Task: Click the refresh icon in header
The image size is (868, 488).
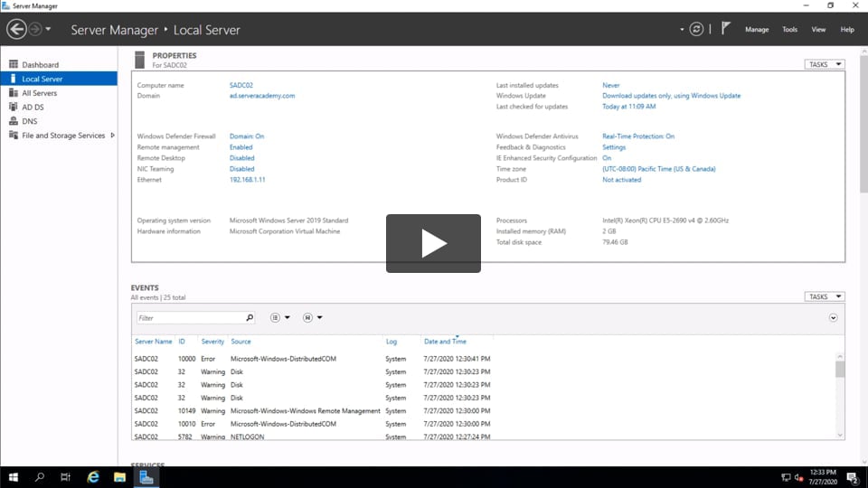Action: [x=696, y=29]
